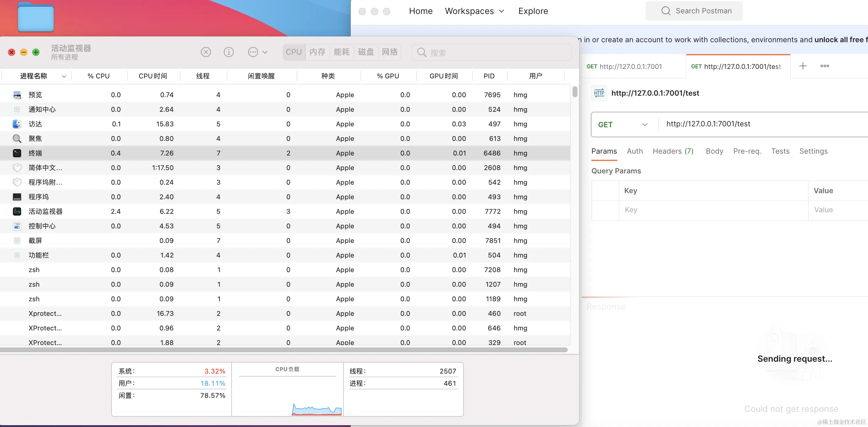Click the plus icon to add request tab

803,66
